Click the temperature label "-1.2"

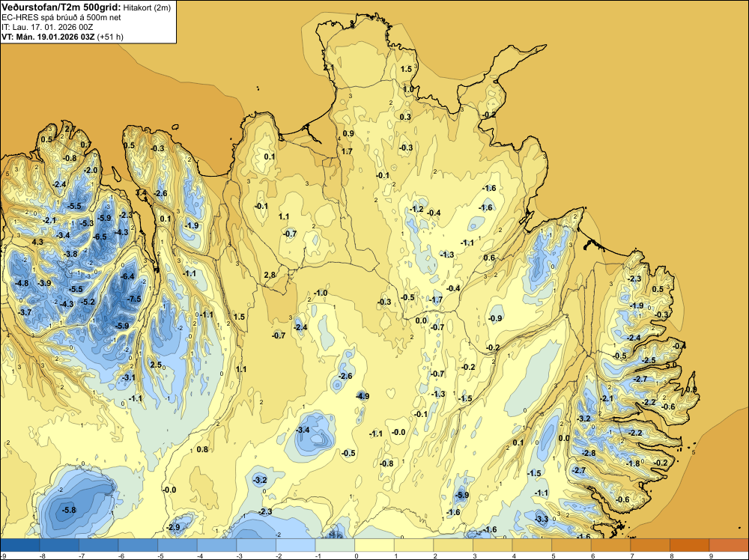[416, 209]
